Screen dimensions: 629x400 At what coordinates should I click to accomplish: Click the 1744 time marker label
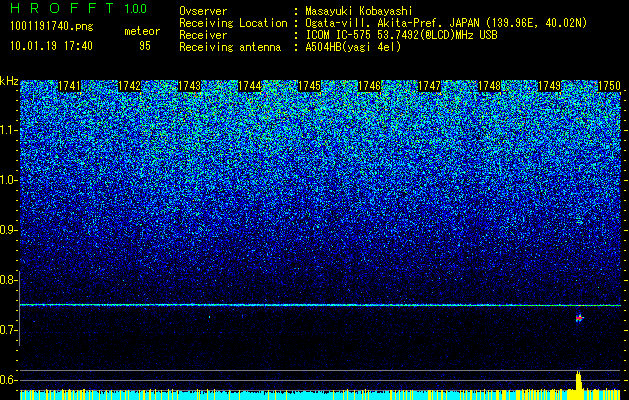(x=250, y=86)
